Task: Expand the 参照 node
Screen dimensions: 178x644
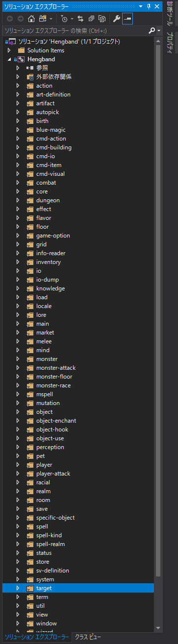Action: point(18,68)
